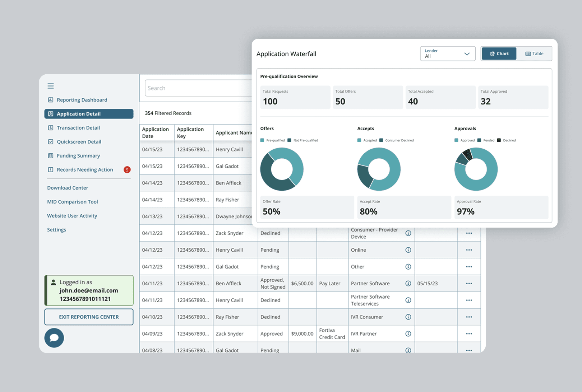
Task: Click the info icon next to IVR Consumer
Action: 408,317
